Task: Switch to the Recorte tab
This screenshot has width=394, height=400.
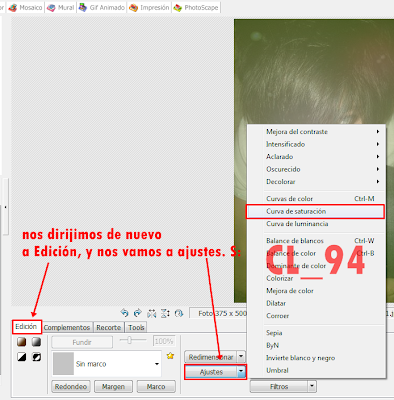Action: (x=109, y=328)
